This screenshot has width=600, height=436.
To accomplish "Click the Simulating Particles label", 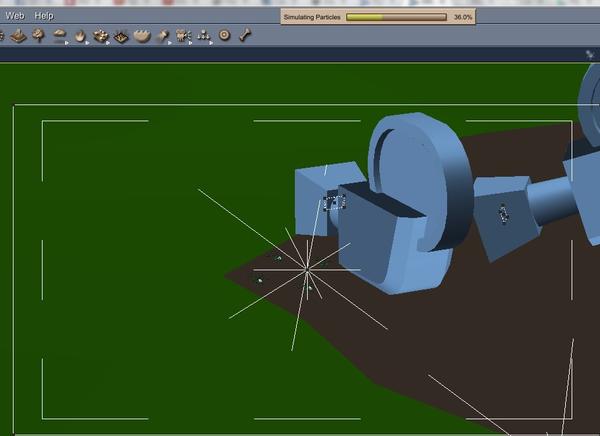I will click(x=312, y=17).
